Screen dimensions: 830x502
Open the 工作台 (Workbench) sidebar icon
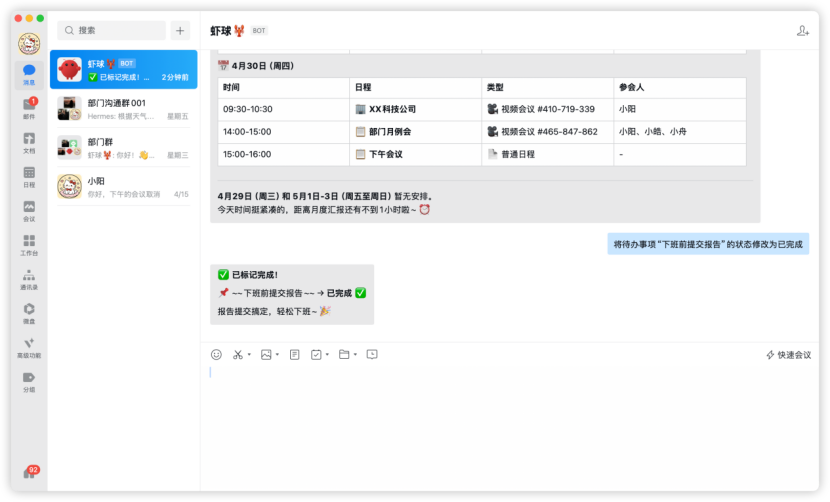tap(29, 245)
